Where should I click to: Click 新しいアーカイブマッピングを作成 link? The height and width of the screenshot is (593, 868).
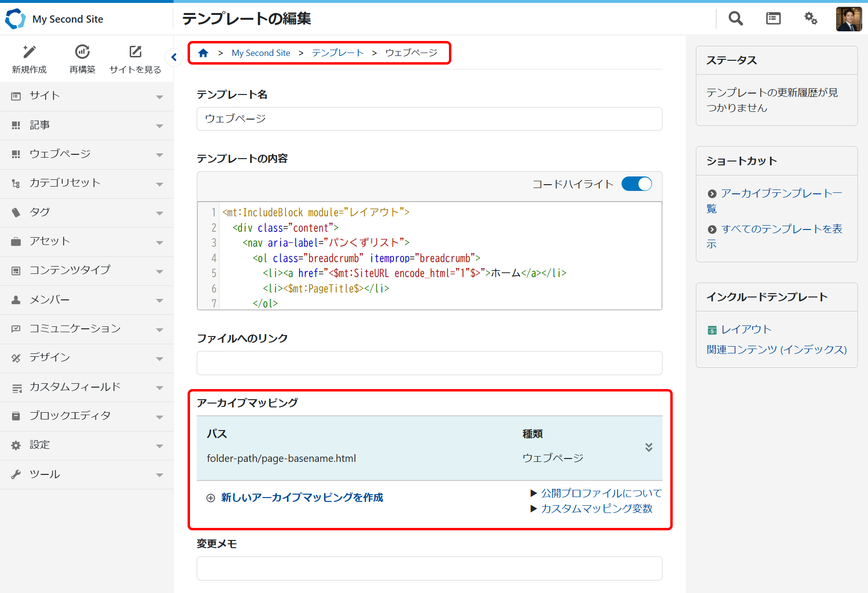coord(302,498)
